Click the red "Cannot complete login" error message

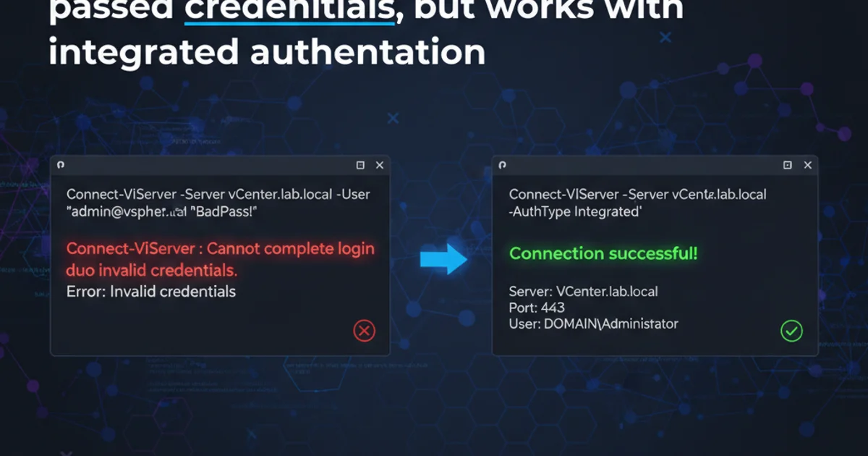click(220, 250)
